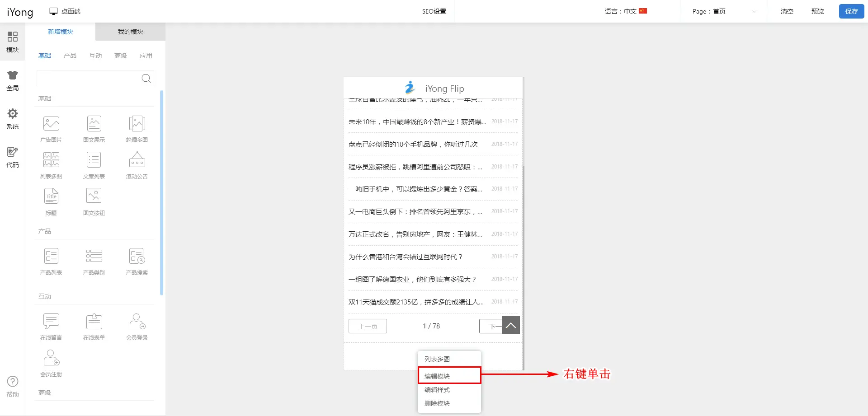
Task: Open the 语言 language selector
Action: [626, 11]
